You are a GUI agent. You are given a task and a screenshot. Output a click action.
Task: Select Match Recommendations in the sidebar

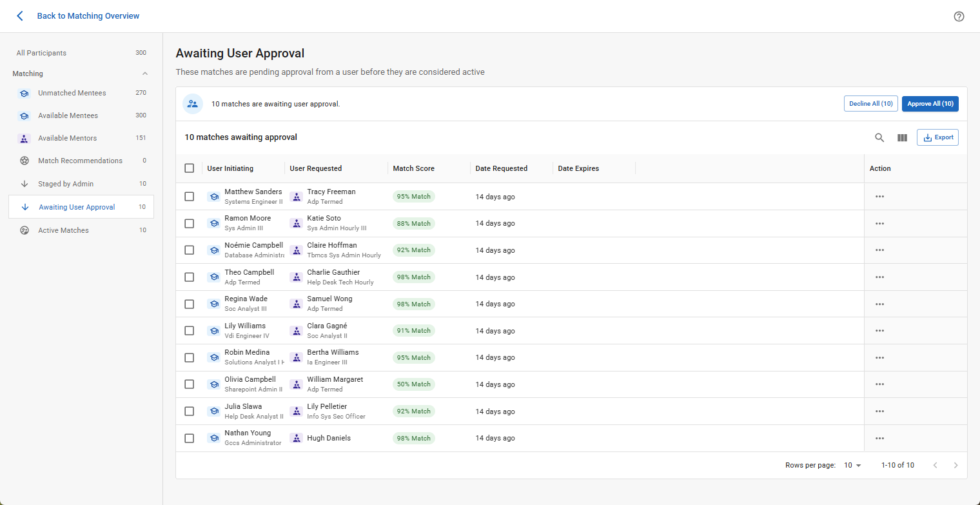click(x=81, y=161)
